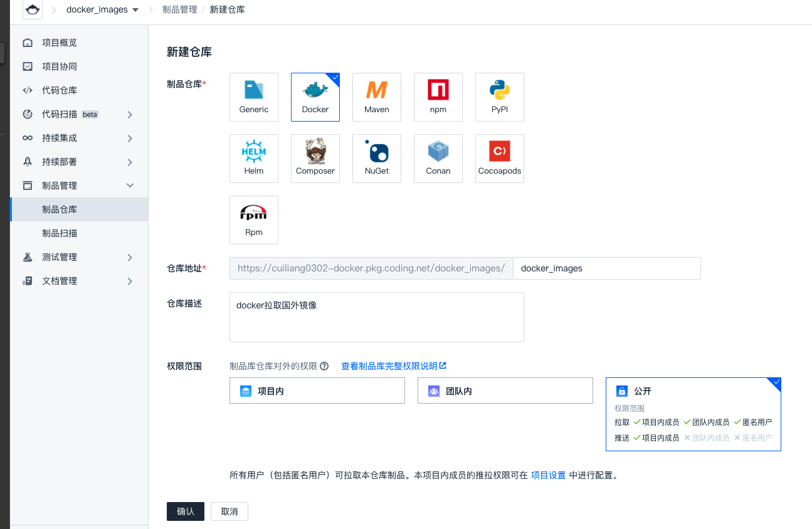Click the 文档管理 document icon in sidebar
Viewport: 812px width, 529px height.
[x=28, y=281]
